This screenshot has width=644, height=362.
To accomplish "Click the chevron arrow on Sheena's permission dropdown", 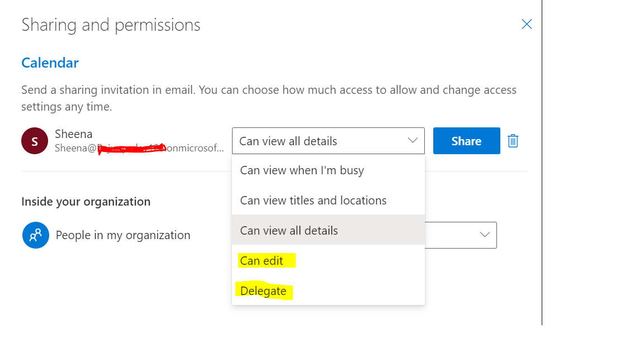I will 413,141.
